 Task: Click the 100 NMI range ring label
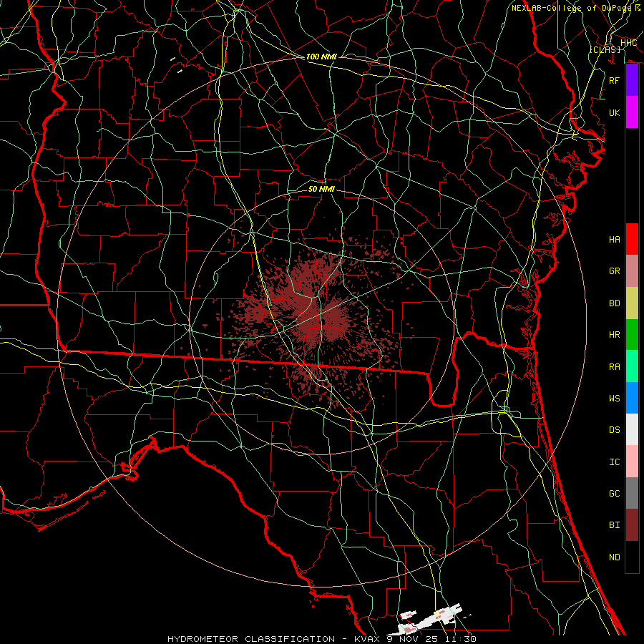pos(321,57)
